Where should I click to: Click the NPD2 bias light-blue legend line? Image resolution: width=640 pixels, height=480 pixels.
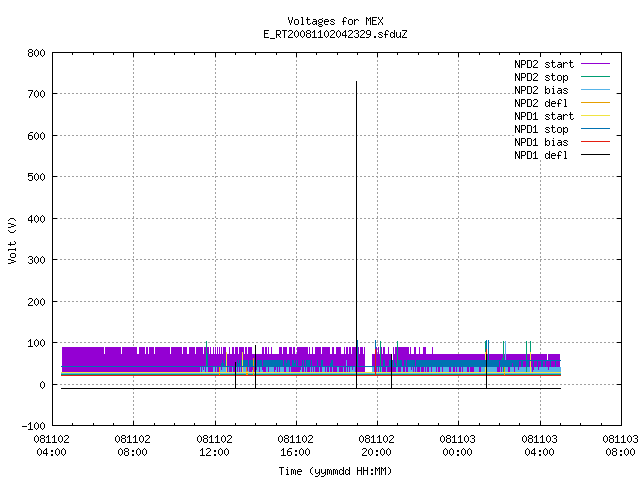click(x=595, y=89)
